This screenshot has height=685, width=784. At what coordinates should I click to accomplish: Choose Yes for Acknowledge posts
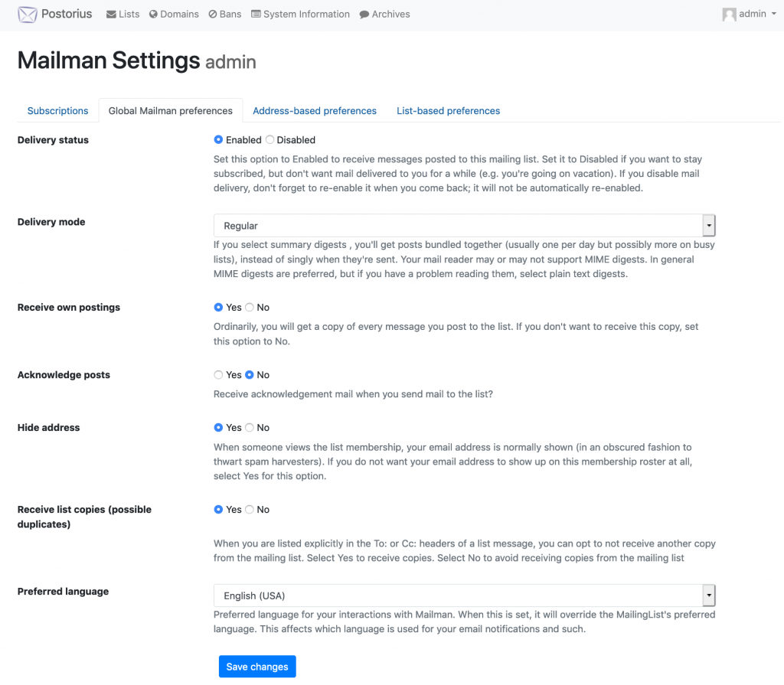[x=218, y=375]
